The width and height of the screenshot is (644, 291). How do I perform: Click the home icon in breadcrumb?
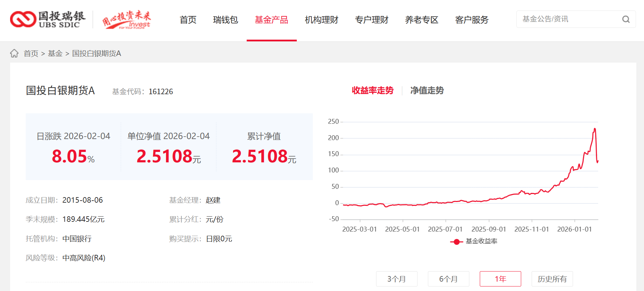(14, 53)
